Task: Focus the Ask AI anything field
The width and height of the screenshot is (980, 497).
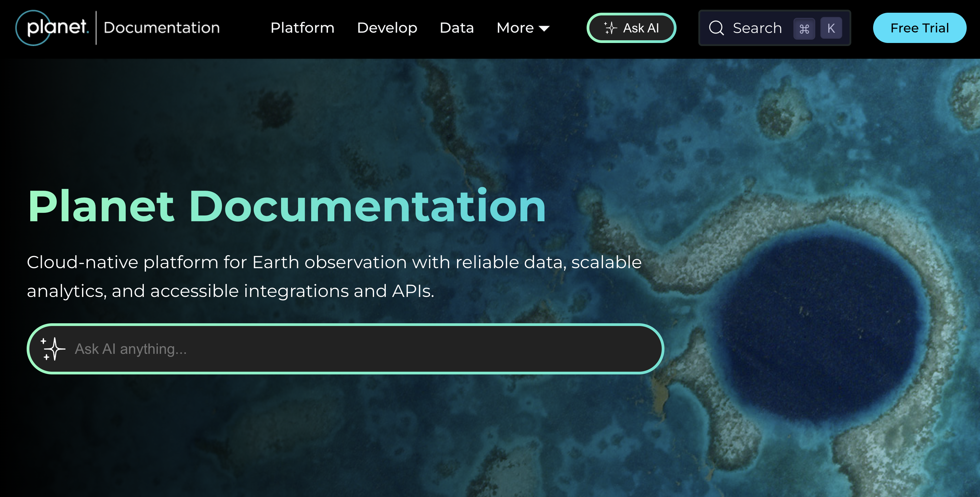Action: click(346, 349)
